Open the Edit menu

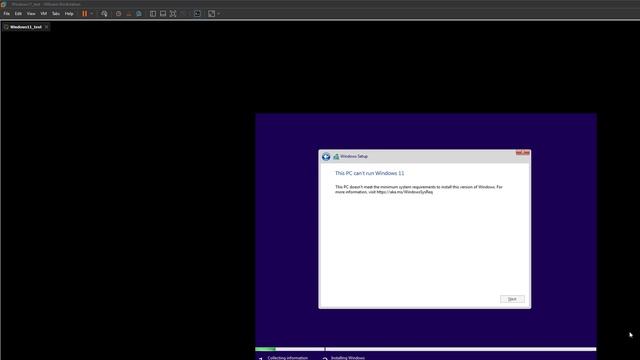(x=18, y=13)
